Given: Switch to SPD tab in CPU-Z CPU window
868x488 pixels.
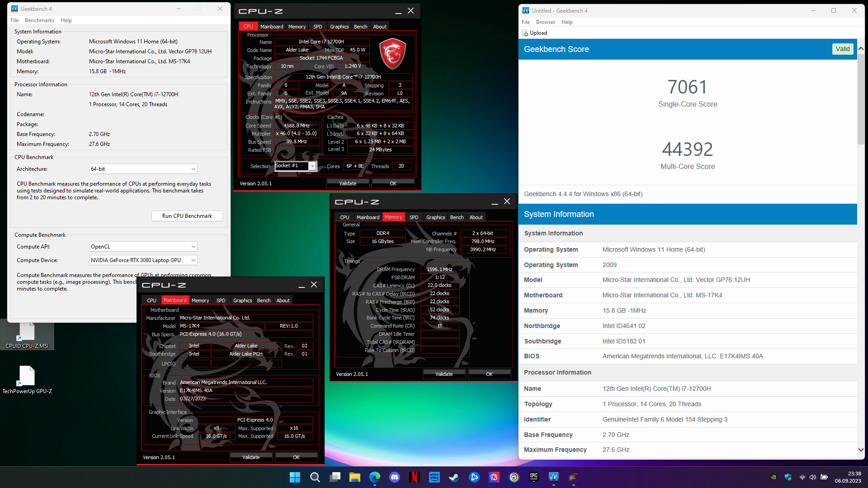Looking at the screenshot, I should [318, 27].
